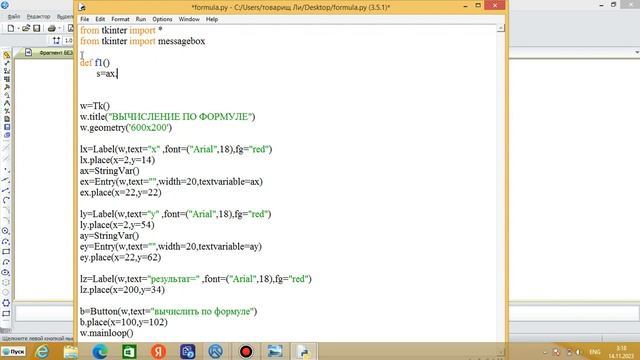Click the line "ax=StringVar()"
640x360 pixels.
coord(109,171)
